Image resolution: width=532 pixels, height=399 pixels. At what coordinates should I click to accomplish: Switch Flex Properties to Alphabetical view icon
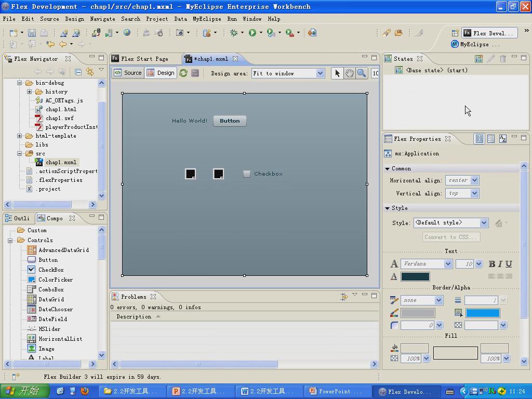(x=503, y=139)
